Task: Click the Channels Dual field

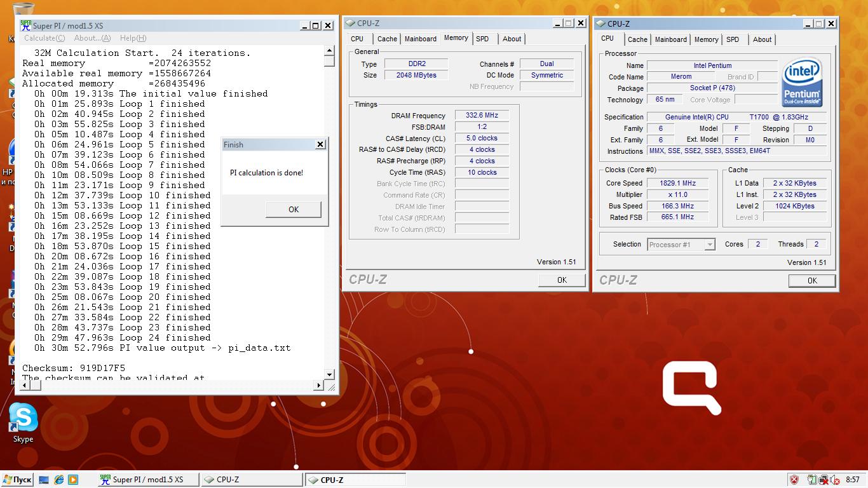Action: coord(546,64)
